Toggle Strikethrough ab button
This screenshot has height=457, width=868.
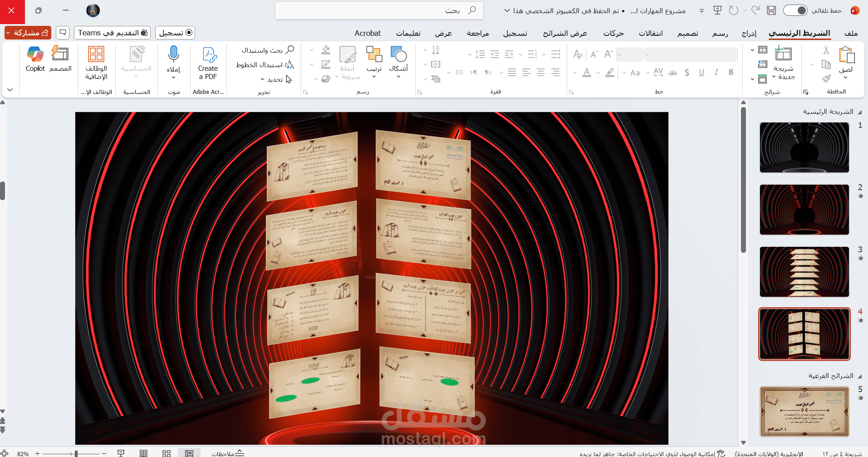click(x=673, y=73)
